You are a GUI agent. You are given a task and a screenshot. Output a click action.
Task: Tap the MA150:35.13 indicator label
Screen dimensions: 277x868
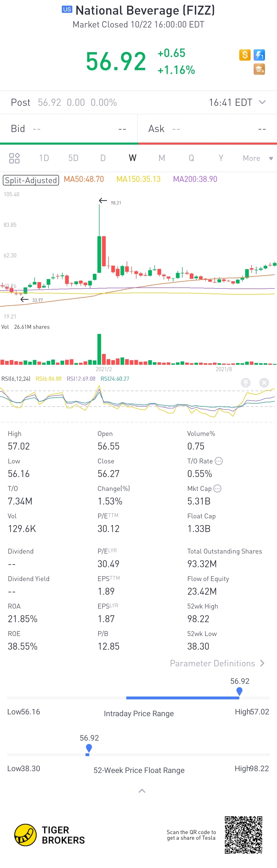138,179
